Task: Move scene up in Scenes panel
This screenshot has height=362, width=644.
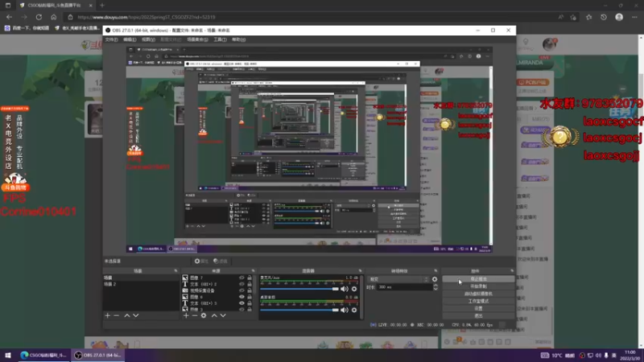Action: click(x=127, y=315)
